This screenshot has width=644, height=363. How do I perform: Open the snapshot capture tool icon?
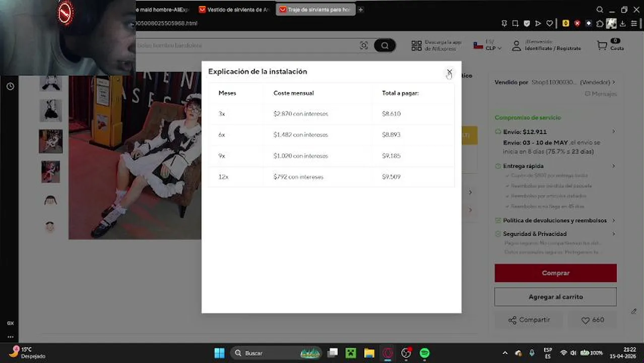(516, 23)
